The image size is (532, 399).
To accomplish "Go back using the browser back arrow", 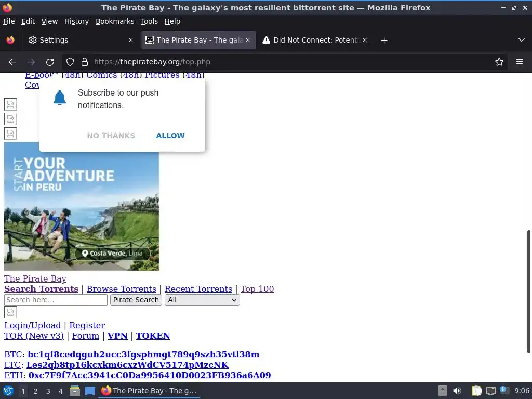I will (12, 62).
